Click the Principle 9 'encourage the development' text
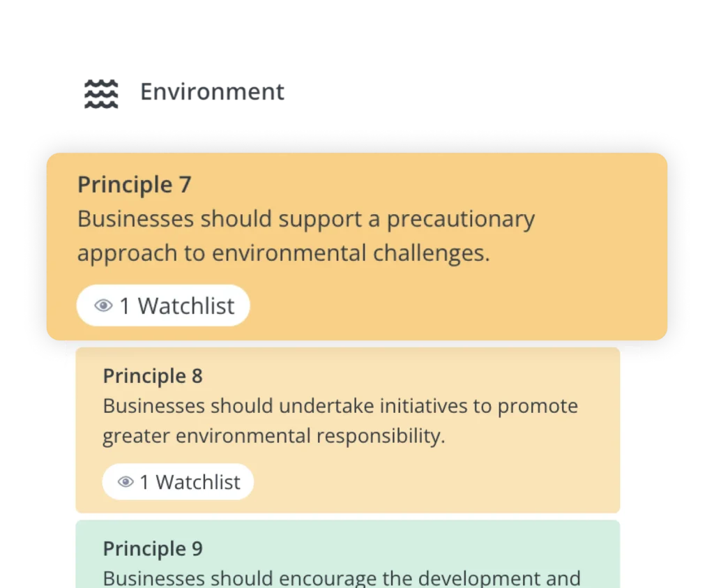 point(342,578)
